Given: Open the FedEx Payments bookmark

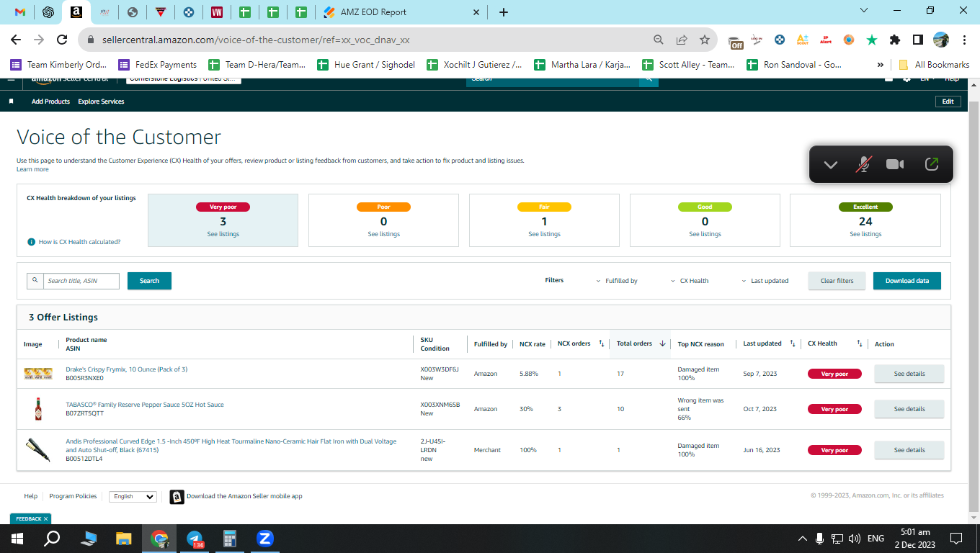Looking at the screenshot, I should [158, 65].
